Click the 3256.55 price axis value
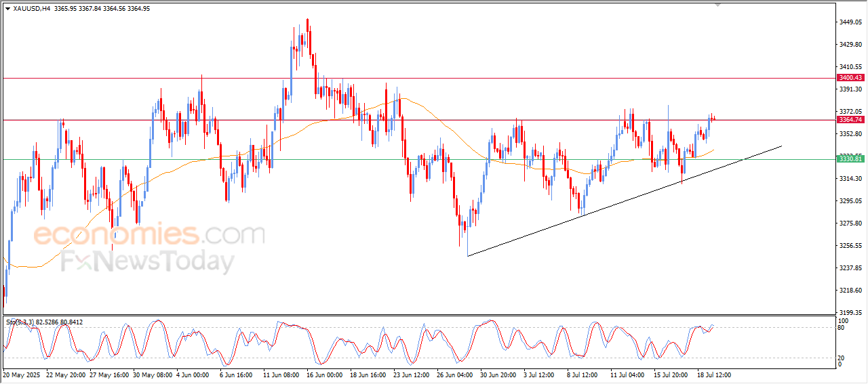Screen dimensions: 868x384 click(x=850, y=246)
